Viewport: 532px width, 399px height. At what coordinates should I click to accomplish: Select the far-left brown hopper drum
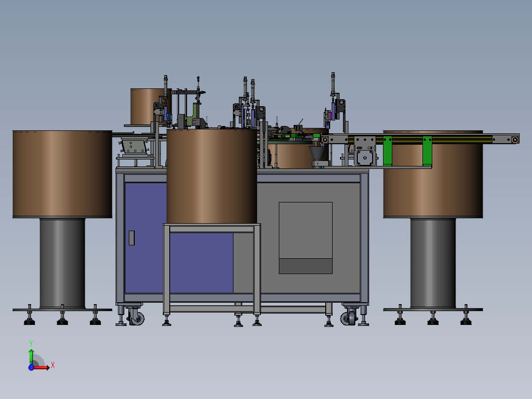coord(62,174)
